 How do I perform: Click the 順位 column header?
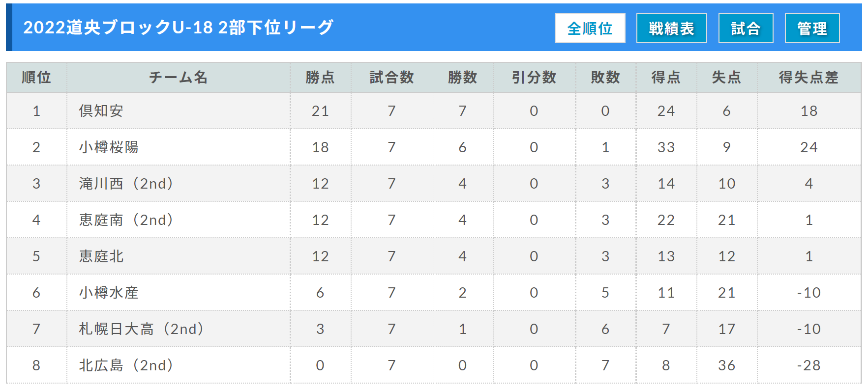click(x=36, y=78)
